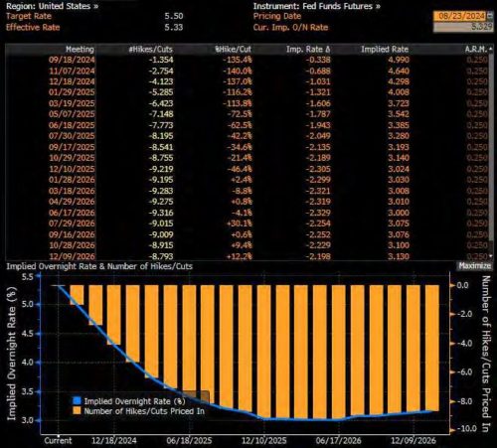Click the Implied Rate column header
The width and height of the screenshot is (497, 448).
tap(385, 50)
